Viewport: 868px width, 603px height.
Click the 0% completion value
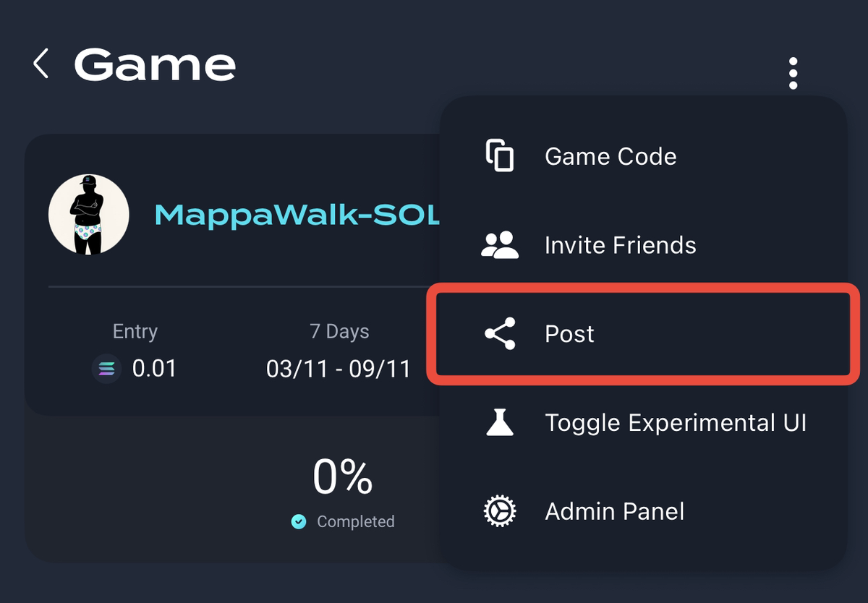click(x=343, y=477)
